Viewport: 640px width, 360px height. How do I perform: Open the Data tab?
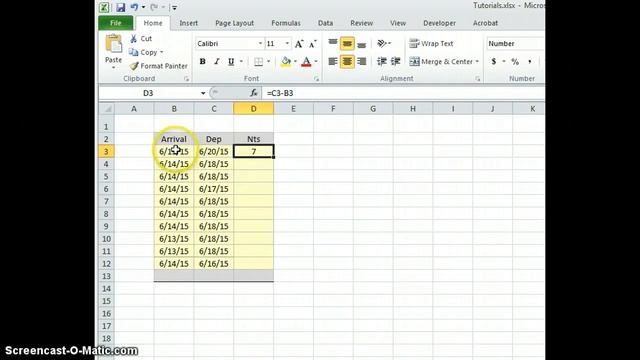(325, 23)
